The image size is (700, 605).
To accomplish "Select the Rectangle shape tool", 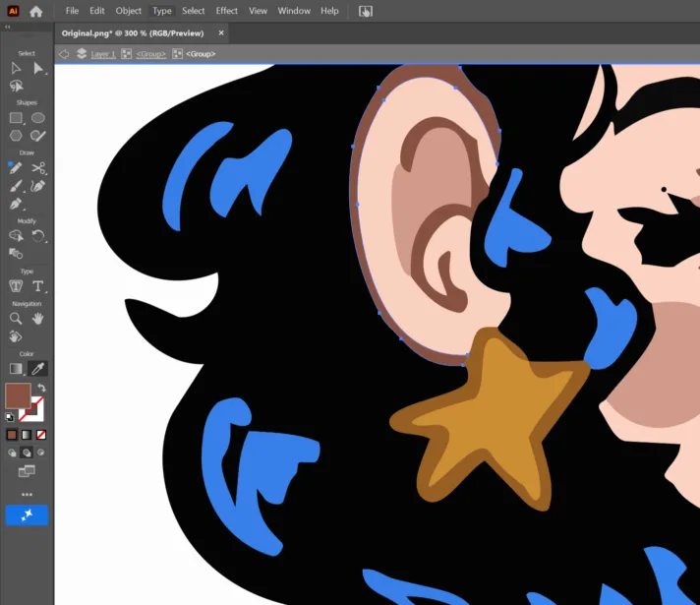I will [16, 118].
